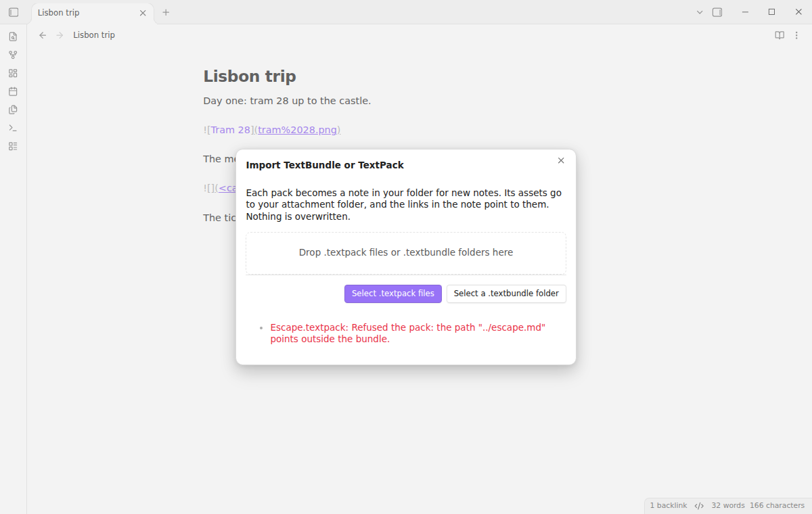Close the Import TextBundle dialog
812x514 pixels.
[x=561, y=160]
